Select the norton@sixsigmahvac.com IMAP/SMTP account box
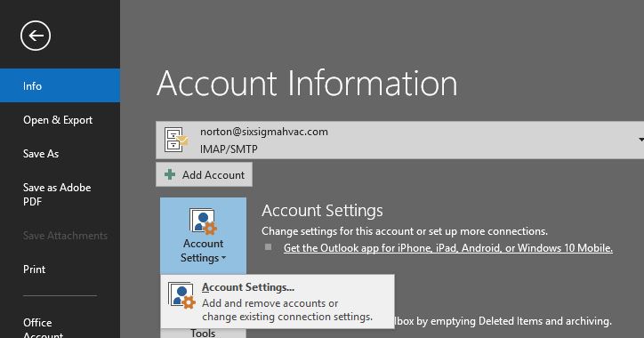Screen dimensions: 644x338 pos(399,140)
